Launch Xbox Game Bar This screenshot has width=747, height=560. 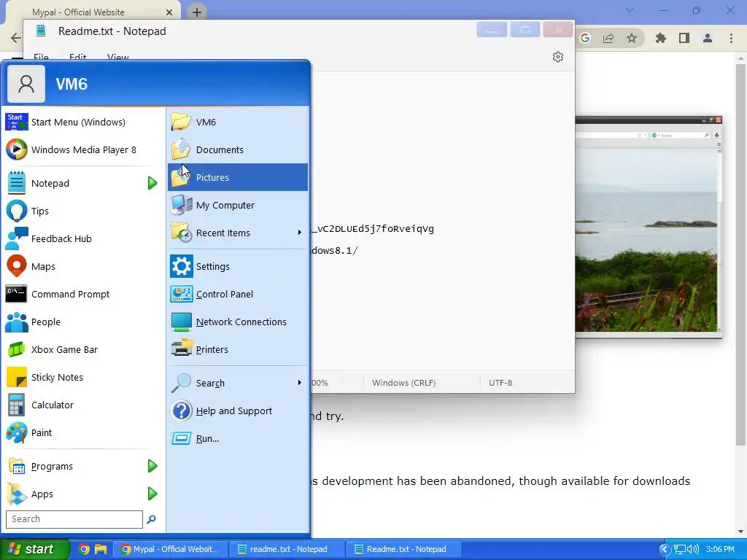tap(83, 349)
